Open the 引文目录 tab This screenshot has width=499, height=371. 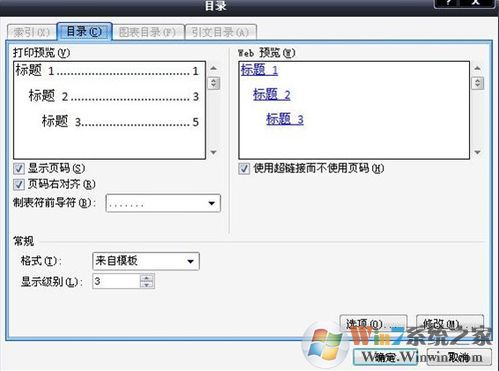pos(220,32)
